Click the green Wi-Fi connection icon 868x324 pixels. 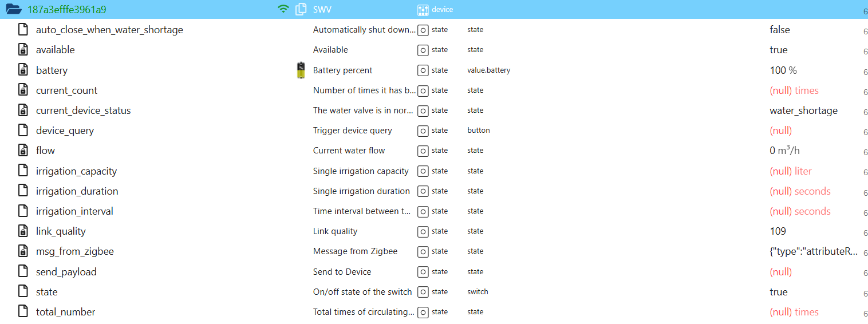click(x=283, y=9)
